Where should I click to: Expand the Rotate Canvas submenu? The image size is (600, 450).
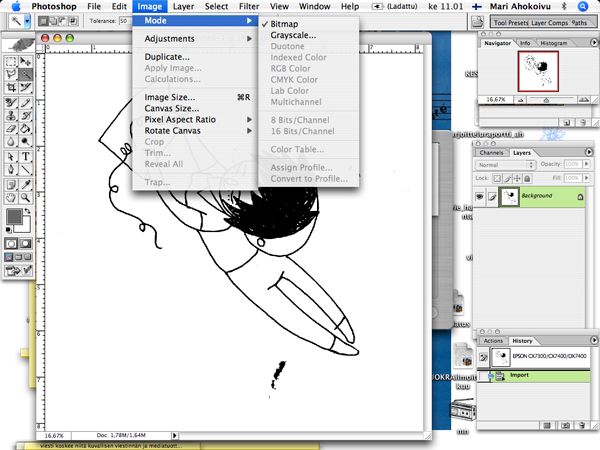pyautogui.click(x=195, y=130)
